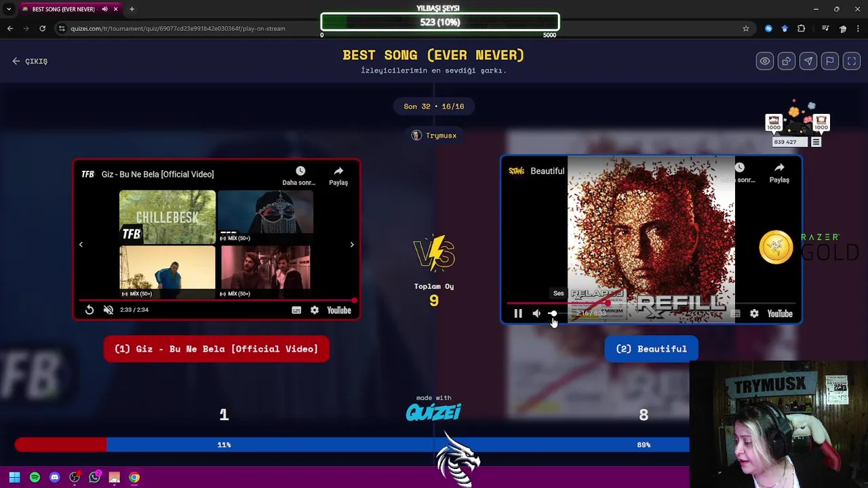The height and width of the screenshot is (488, 868).
Task: Vote for (1) Giz - Bu Ne Bela
Action: [x=216, y=349]
